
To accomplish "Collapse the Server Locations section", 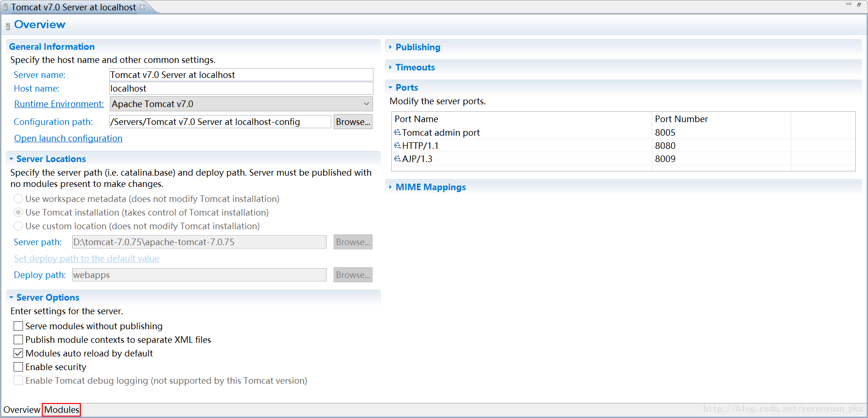I will click(x=11, y=159).
